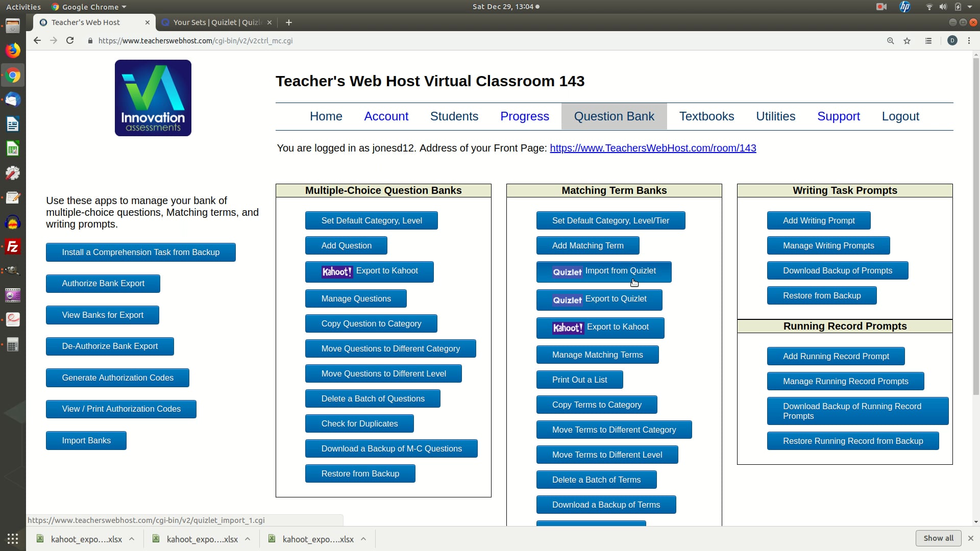980x551 pixels.
Task: Open Firefox from the dock
Action: pyautogui.click(x=13, y=50)
